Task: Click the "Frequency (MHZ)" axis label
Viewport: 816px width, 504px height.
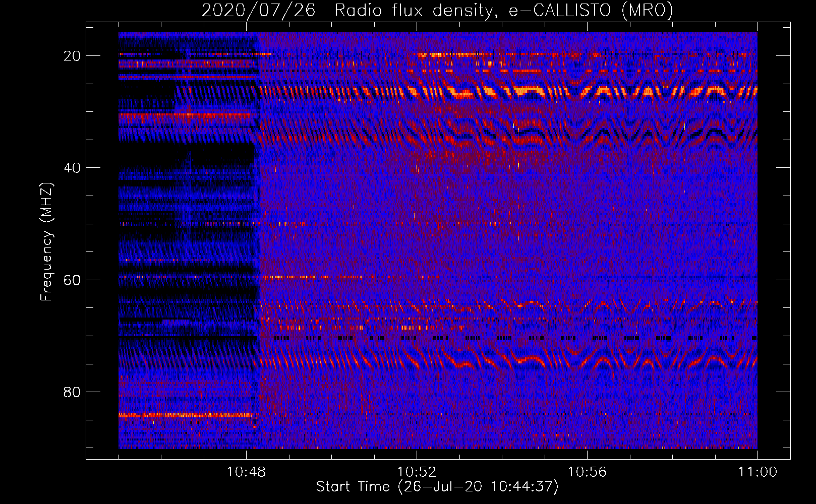Action: (46, 241)
